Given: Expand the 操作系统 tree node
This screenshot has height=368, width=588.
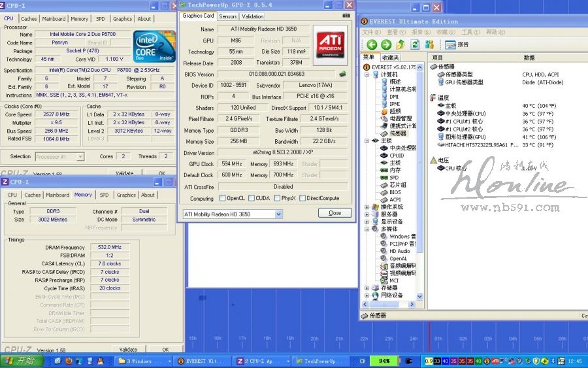Looking at the screenshot, I should (x=367, y=207).
